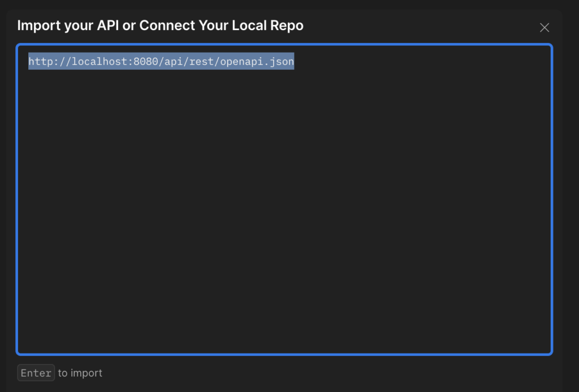The width and height of the screenshot is (579, 392).
Task: Click the Enter key hint badge
Action: coord(36,373)
